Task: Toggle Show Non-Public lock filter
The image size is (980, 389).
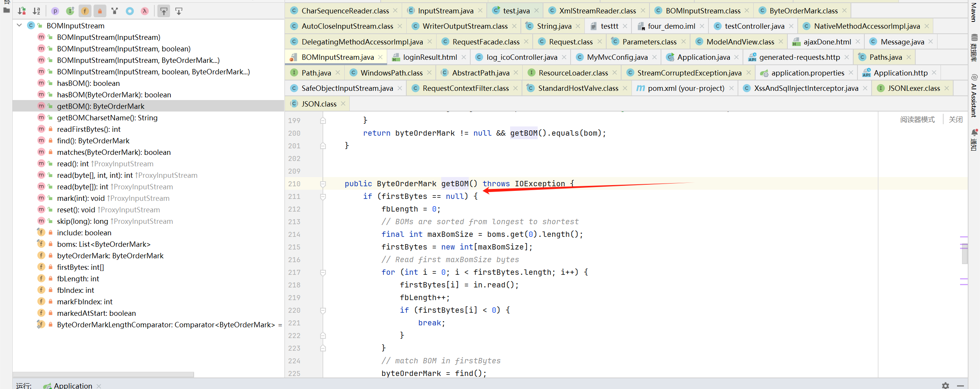Action: (100, 11)
